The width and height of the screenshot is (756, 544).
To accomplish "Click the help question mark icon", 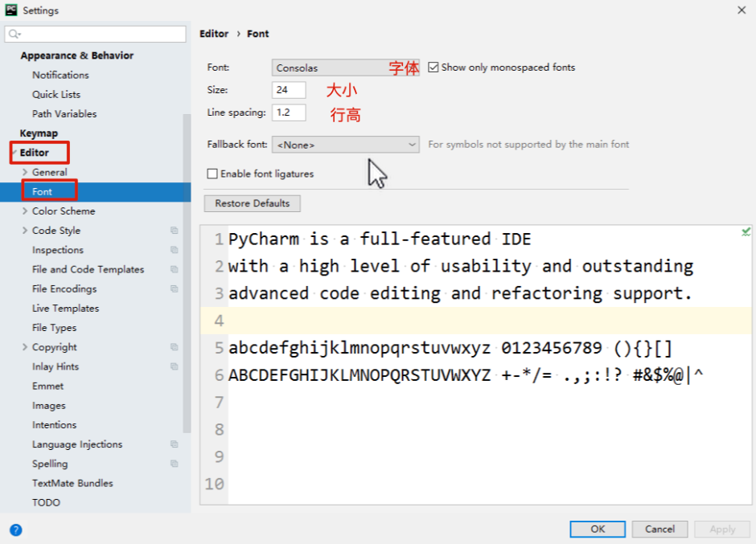I will coord(15,530).
